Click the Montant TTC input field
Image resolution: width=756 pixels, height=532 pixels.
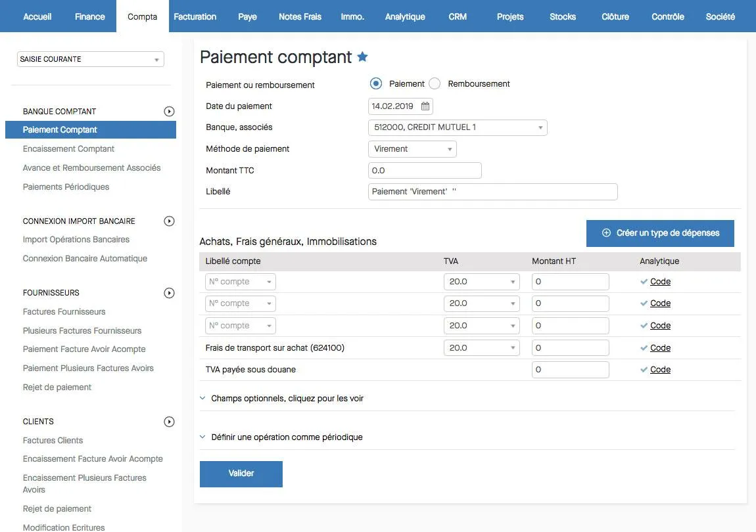425,171
